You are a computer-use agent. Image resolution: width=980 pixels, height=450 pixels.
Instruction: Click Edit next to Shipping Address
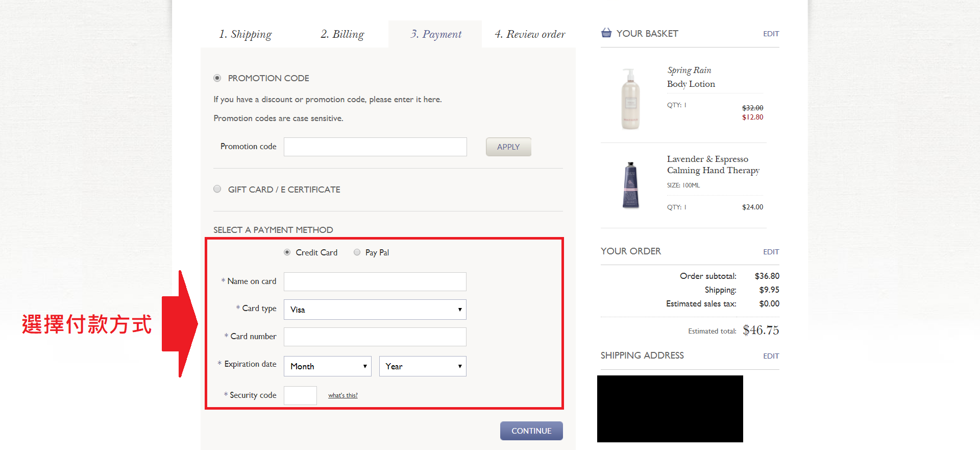coord(771,356)
